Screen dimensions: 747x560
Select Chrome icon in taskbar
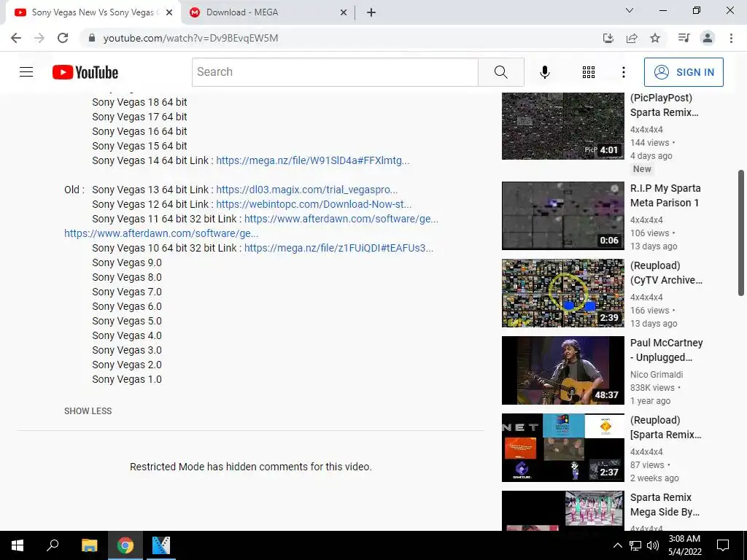point(125,545)
